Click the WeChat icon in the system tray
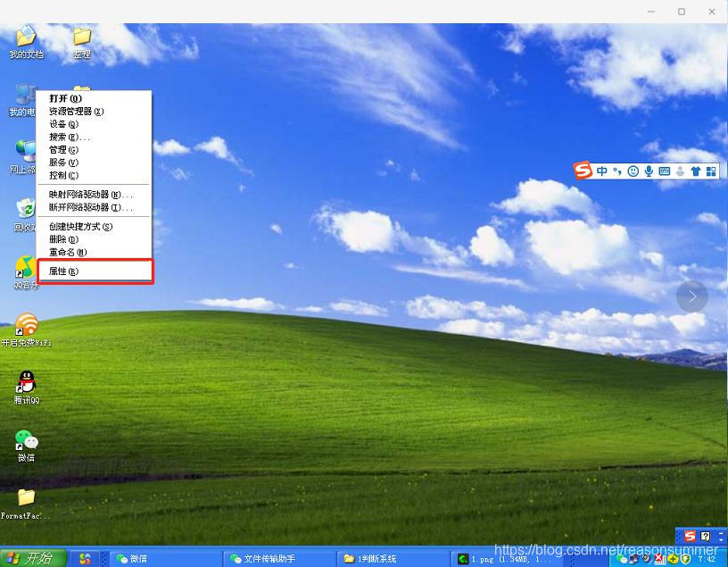The width and height of the screenshot is (728, 567). [622, 559]
